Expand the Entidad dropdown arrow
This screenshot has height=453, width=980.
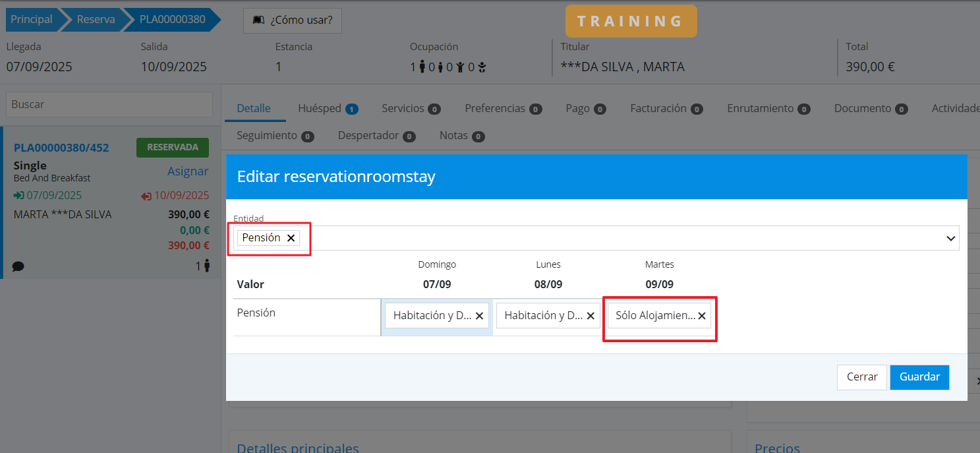[951, 238]
